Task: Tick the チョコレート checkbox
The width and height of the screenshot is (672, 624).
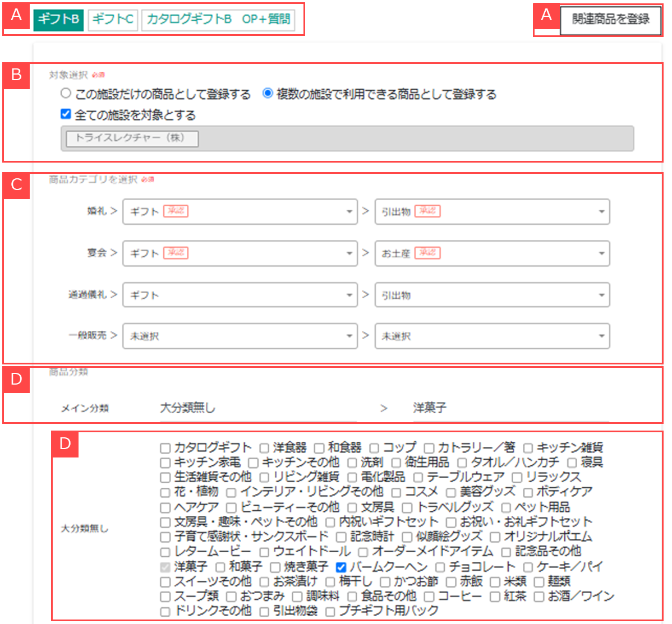Action: pos(440,567)
